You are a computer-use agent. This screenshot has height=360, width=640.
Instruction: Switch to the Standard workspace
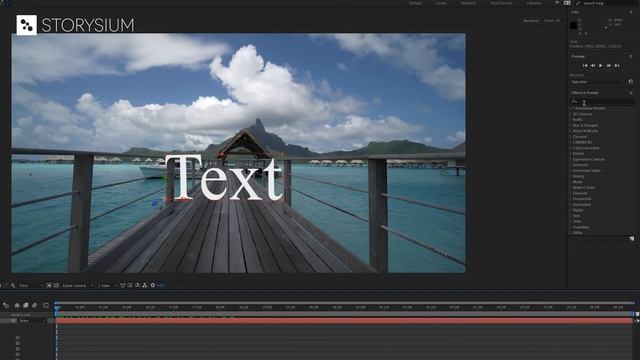tap(468, 3)
